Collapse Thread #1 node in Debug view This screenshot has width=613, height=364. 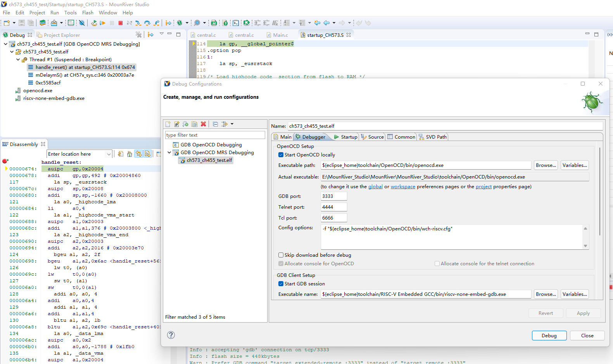(18, 60)
